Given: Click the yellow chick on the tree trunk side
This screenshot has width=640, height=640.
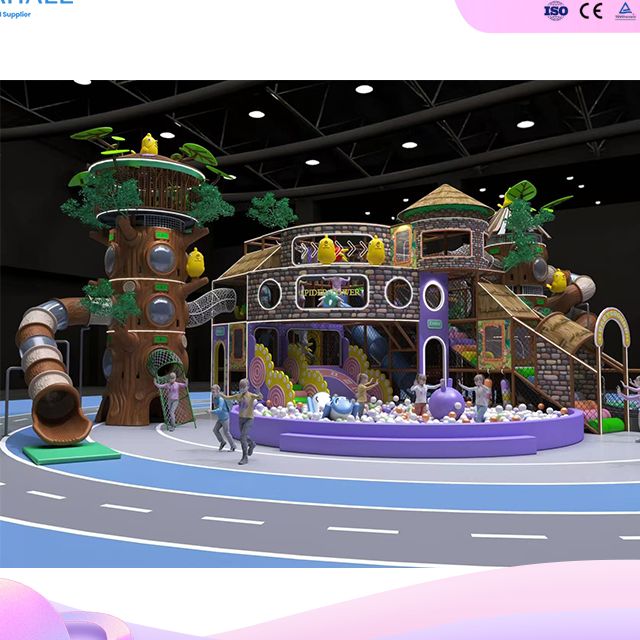Looking at the screenshot, I should [194, 263].
